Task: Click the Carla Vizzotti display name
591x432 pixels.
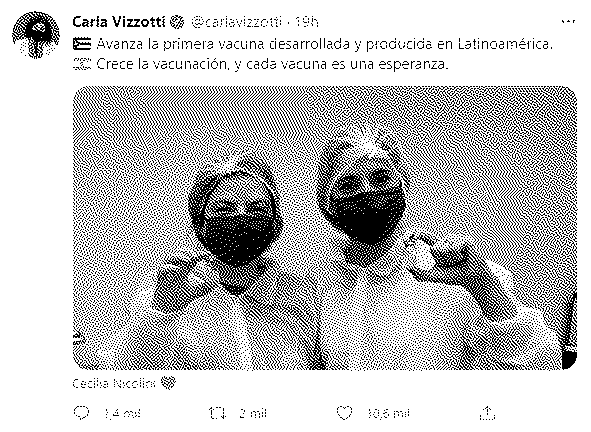Action: point(119,22)
